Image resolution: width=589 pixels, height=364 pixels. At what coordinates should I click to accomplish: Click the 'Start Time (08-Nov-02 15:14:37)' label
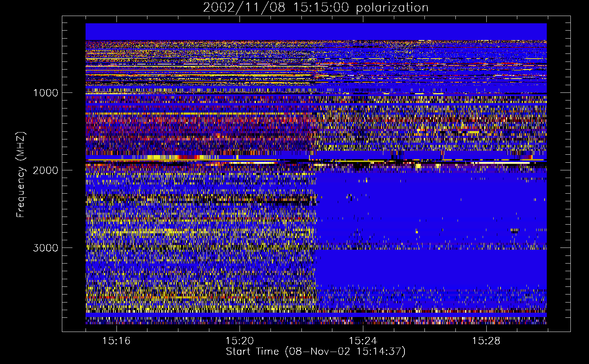pyautogui.click(x=316, y=352)
